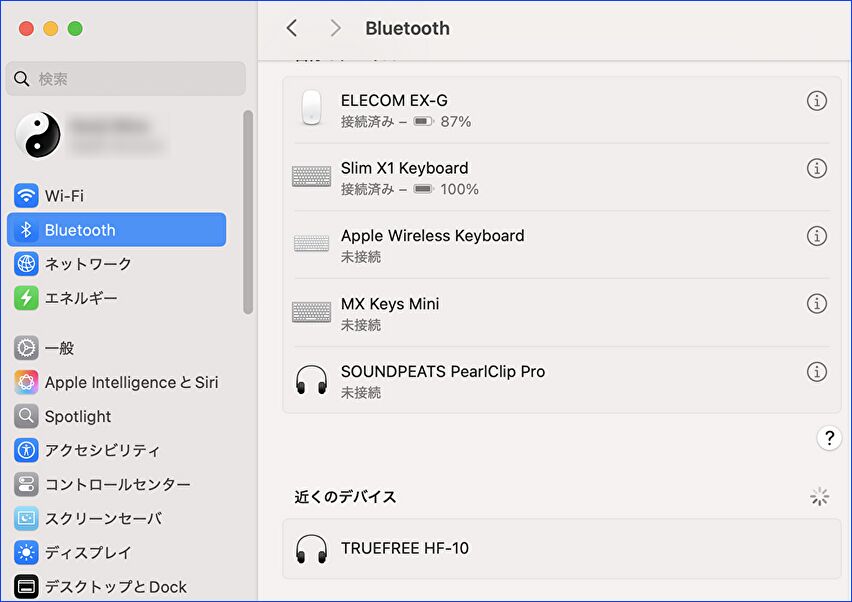The image size is (852, 602).
Task: Select the TRUEFREE HF-10 nearby device
Action: pos(404,548)
